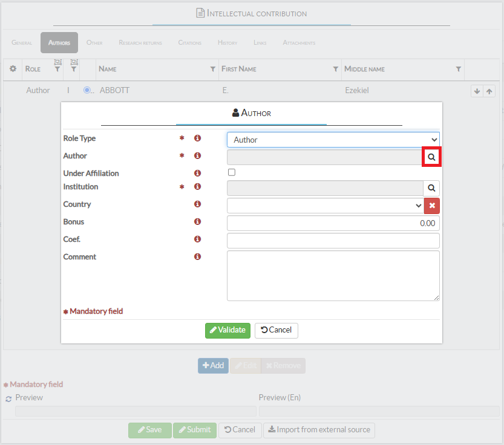
Task: Click into the Comment text area
Action: tap(333, 276)
